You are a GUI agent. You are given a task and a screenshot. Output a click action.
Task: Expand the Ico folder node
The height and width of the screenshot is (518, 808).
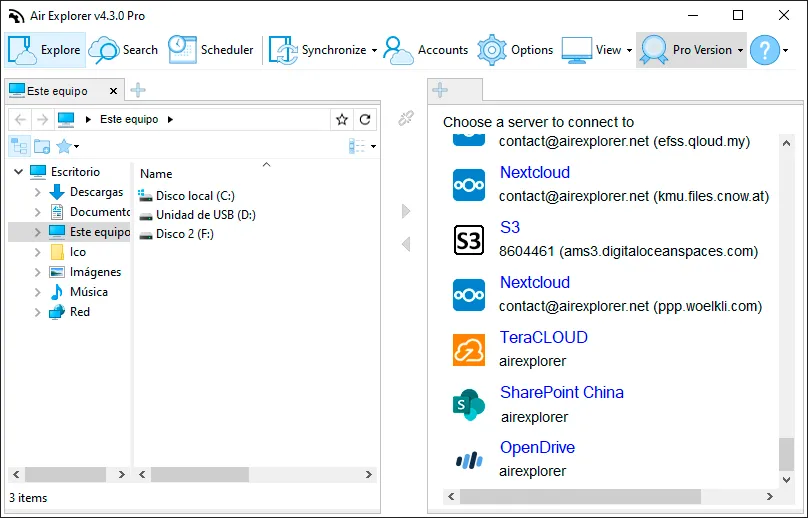click(37, 252)
